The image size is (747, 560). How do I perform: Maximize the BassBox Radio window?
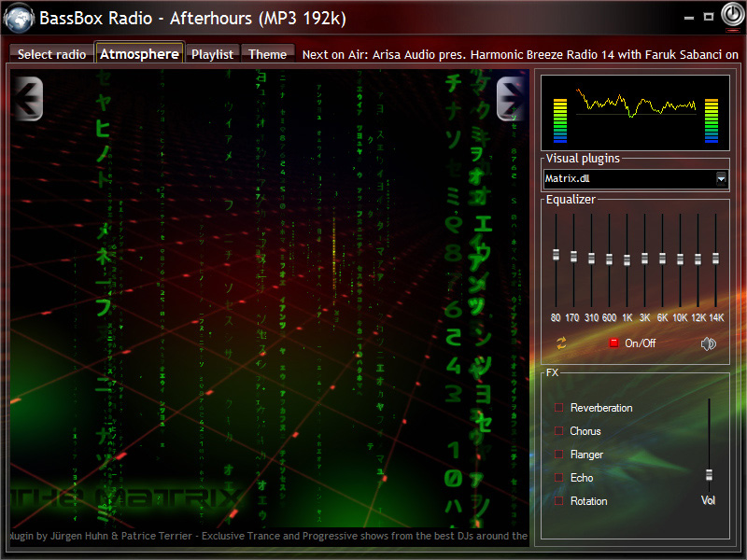coord(709,17)
